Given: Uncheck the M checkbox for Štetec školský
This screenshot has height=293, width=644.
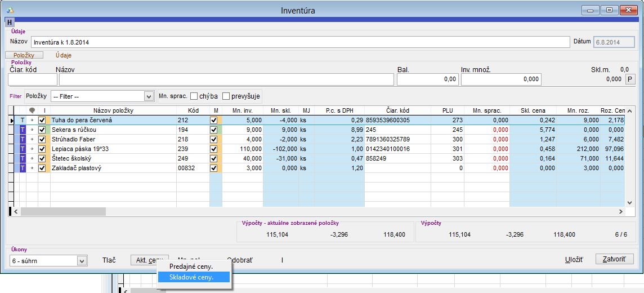Looking at the screenshot, I should [x=213, y=158].
